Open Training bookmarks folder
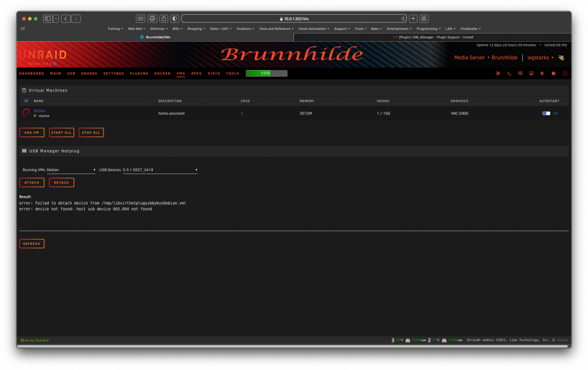 (115, 28)
